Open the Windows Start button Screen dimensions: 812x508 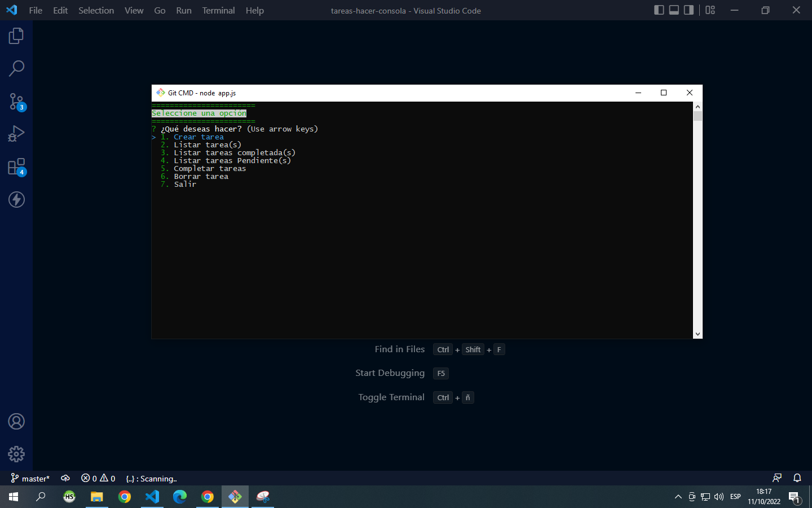14,497
